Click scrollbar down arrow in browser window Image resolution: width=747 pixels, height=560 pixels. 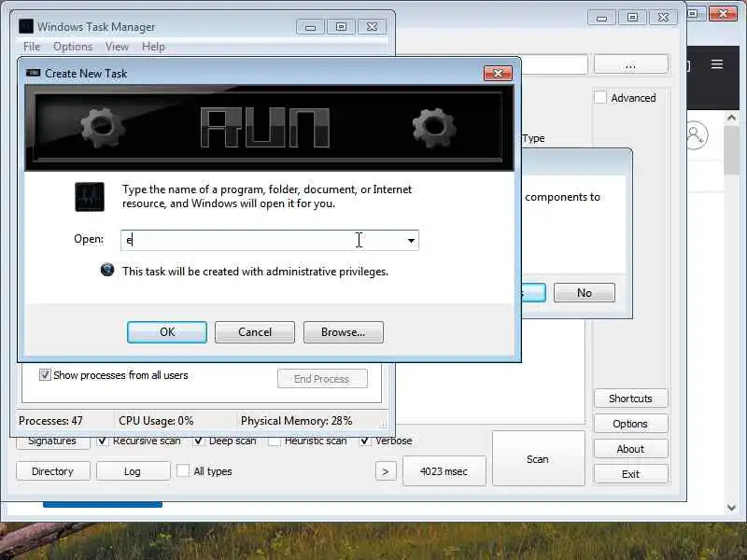tap(731, 508)
